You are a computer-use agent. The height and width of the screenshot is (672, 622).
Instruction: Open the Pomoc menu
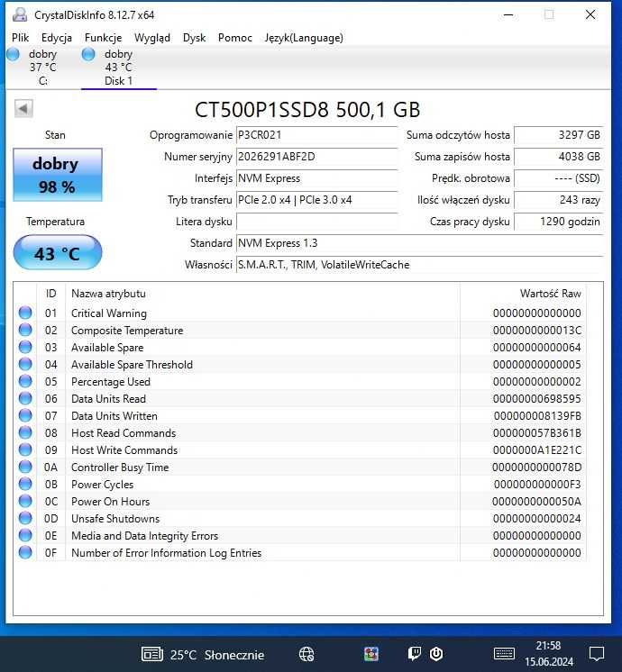click(x=235, y=38)
